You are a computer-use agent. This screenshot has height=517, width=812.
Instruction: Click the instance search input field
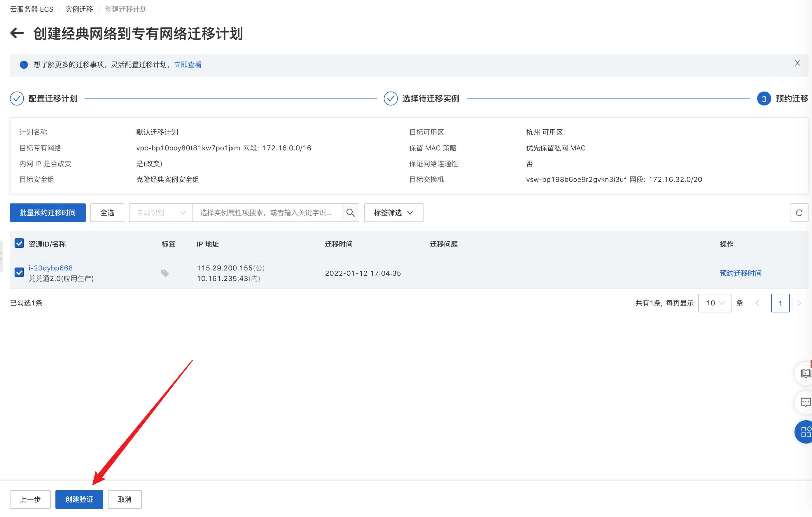(x=267, y=213)
